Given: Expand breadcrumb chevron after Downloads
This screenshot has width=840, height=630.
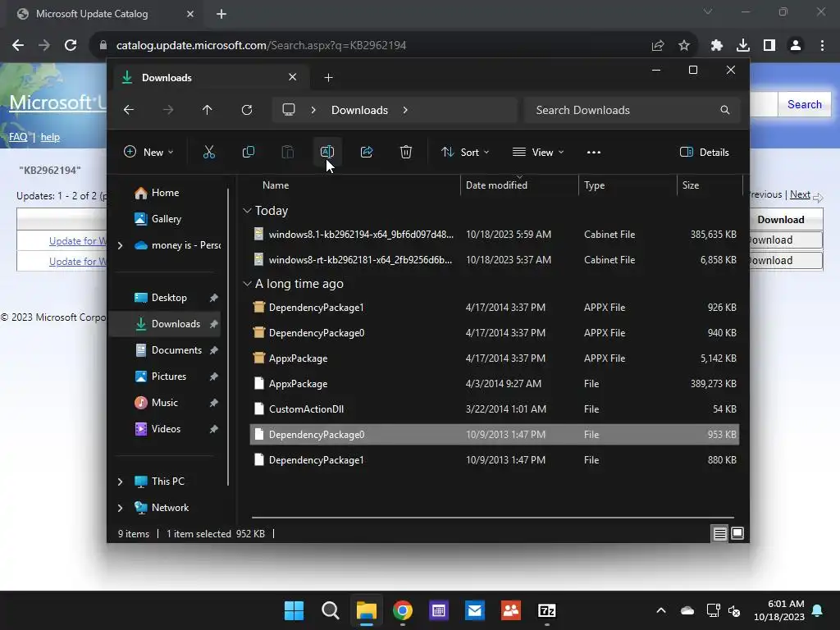Looking at the screenshot, I should 405,110.
